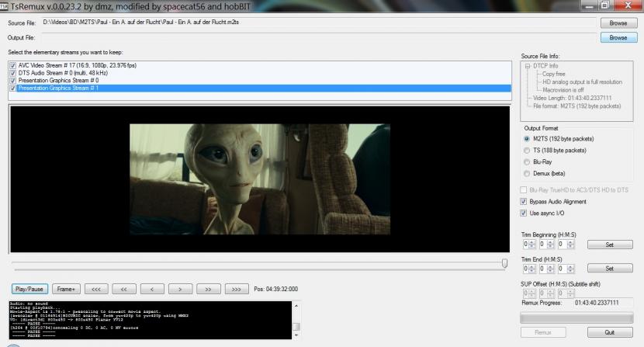Browse for the Output File
This screenshot has width=644, height=347.
coord(618,37)
